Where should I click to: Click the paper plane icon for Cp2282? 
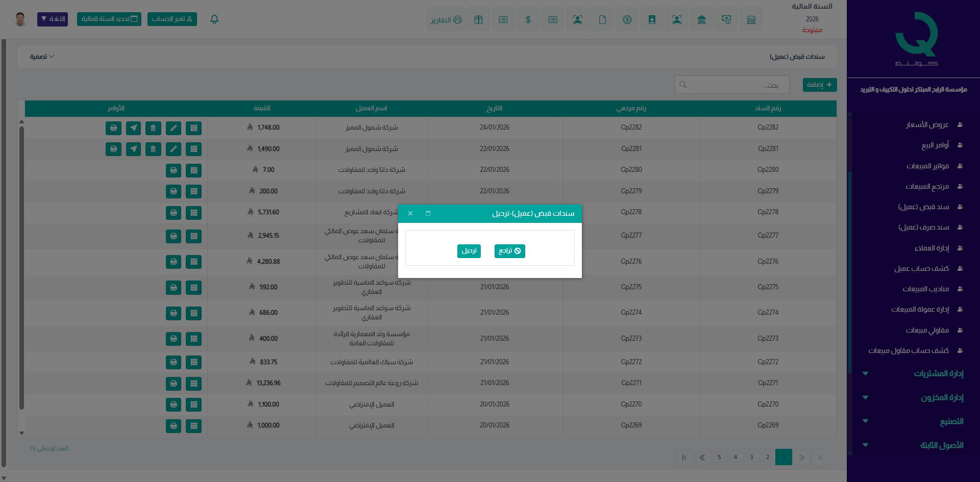pos(133,128)
